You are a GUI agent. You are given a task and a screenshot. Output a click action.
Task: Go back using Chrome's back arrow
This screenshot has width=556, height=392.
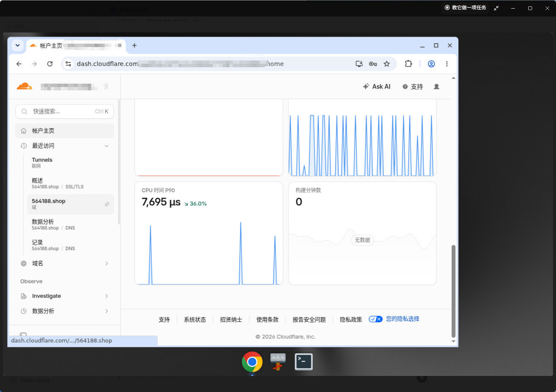click(x=19, y=64)
